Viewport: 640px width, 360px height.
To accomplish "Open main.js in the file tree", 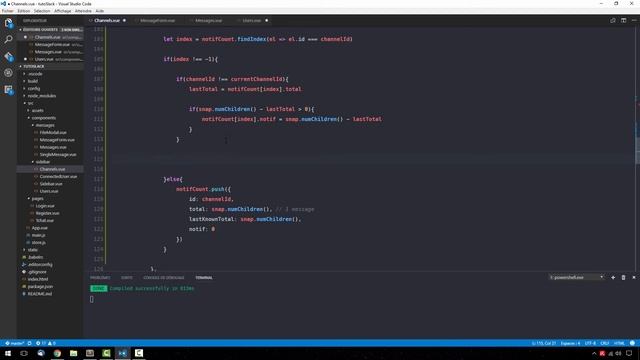I will point(38,236).
